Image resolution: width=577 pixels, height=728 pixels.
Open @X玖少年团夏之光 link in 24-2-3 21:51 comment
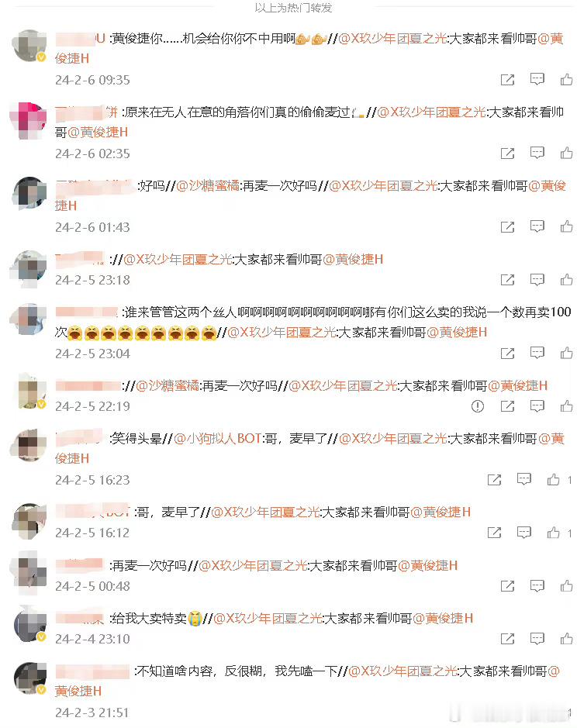pyautogui.click(x=403, y=671)
